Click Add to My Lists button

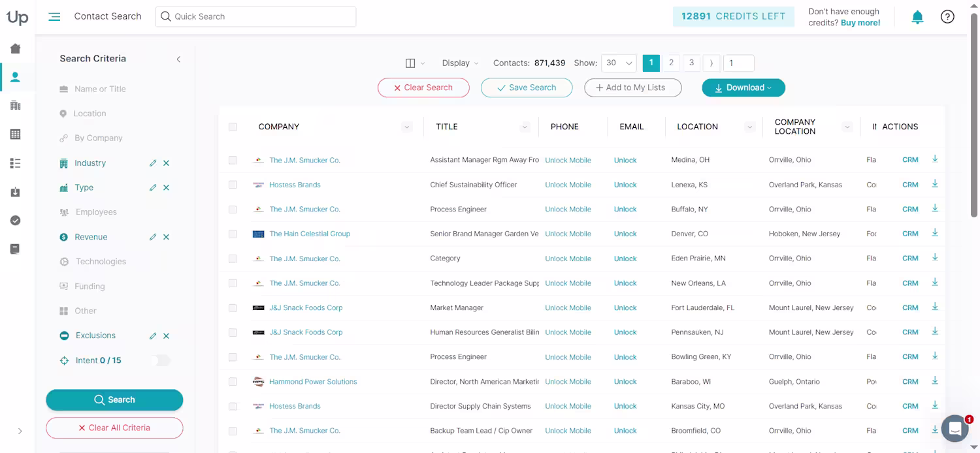(633, 87)
